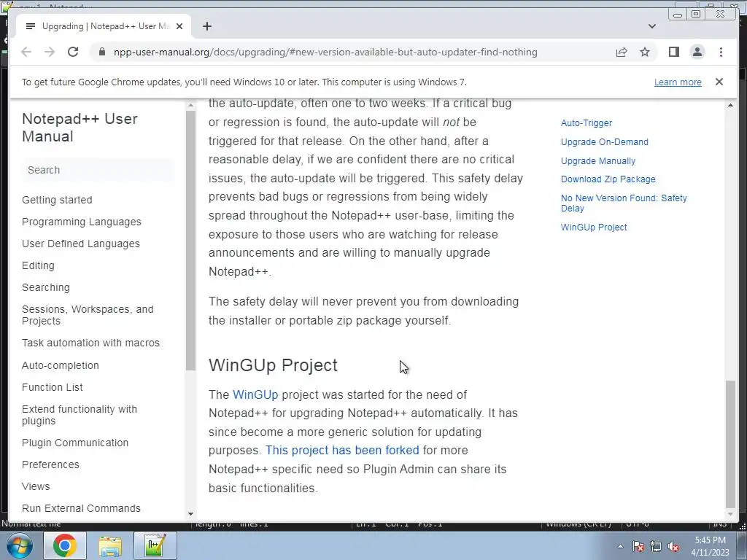Open Action Center flag icon
The image size is (747, 560).
638,546
